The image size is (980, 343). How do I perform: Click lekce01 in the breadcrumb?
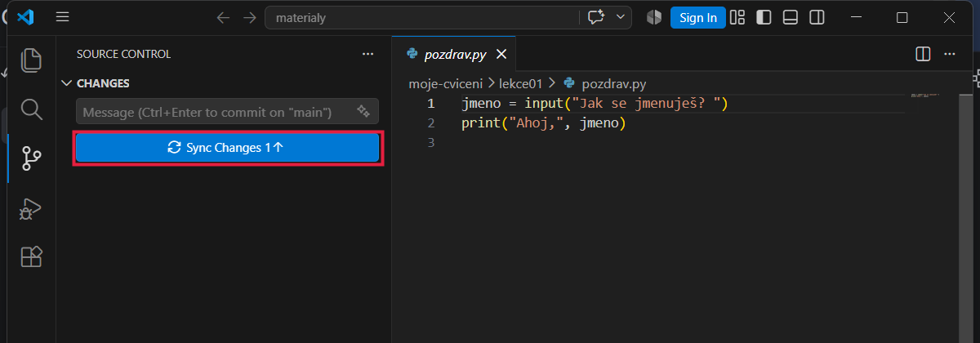(x=521, y=83)
